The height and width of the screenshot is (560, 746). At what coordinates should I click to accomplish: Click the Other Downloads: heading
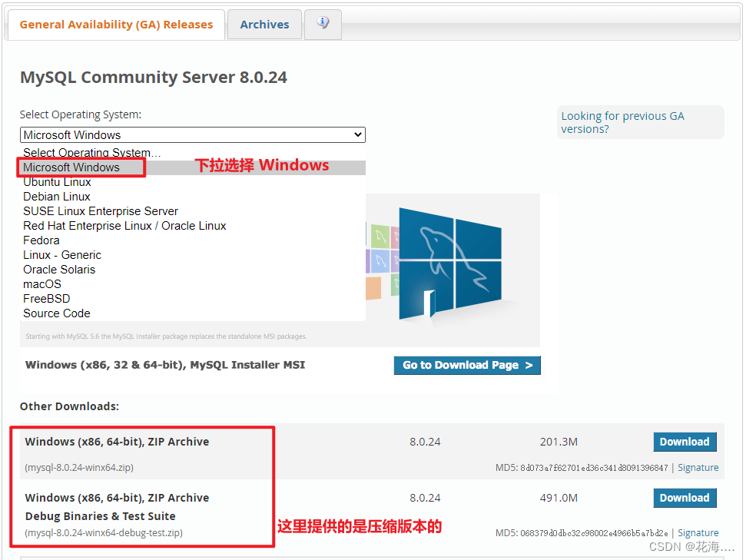(69, 406)
